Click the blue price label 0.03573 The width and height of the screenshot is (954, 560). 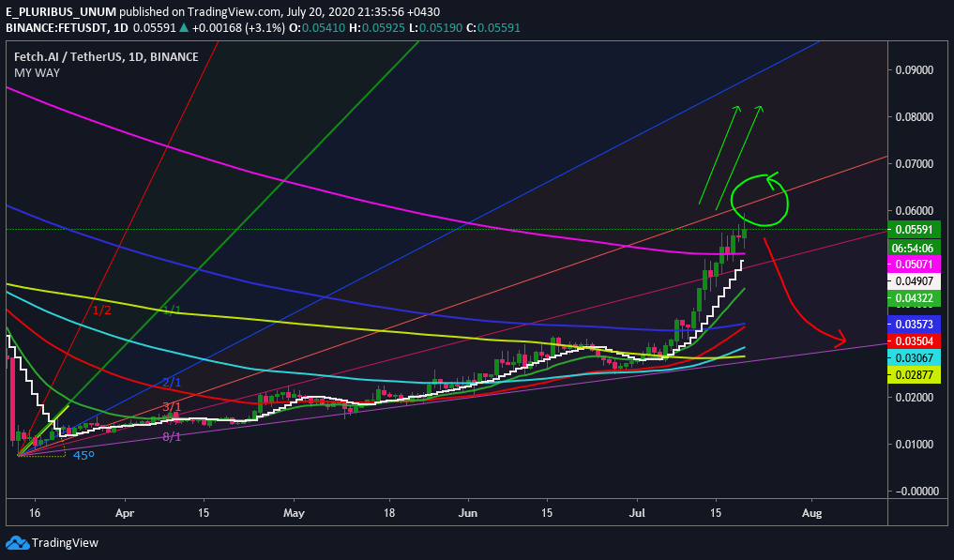click(x=915, y=324)
